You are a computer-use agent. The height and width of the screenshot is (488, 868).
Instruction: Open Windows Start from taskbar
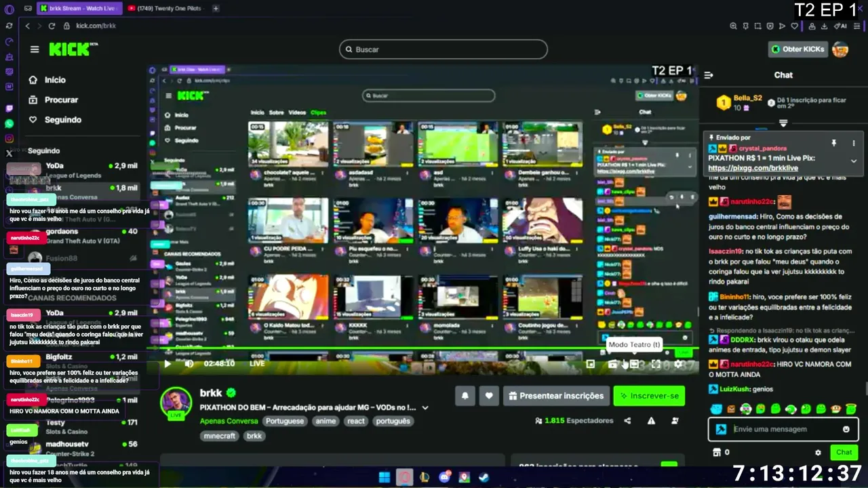click(x=384, y=477)
